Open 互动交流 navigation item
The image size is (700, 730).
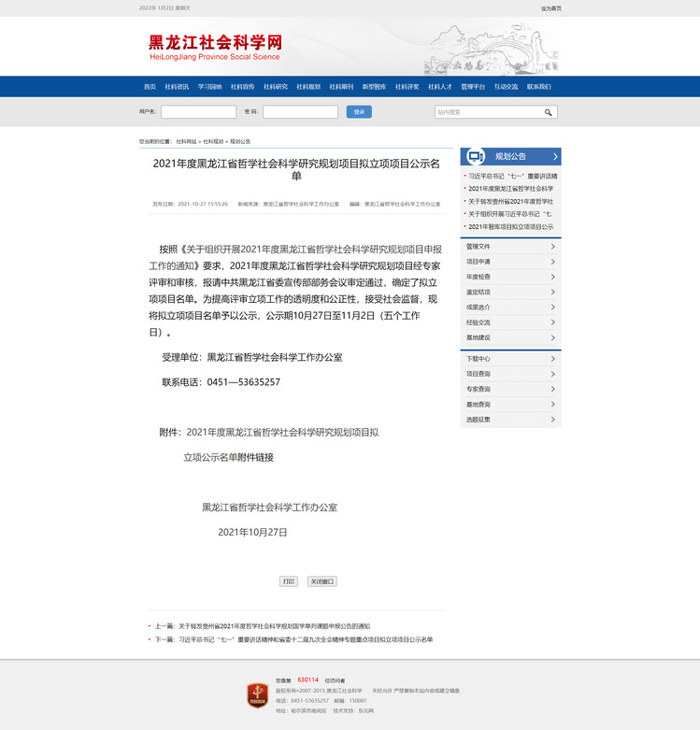pyautogui.click(x=506, y=87)
